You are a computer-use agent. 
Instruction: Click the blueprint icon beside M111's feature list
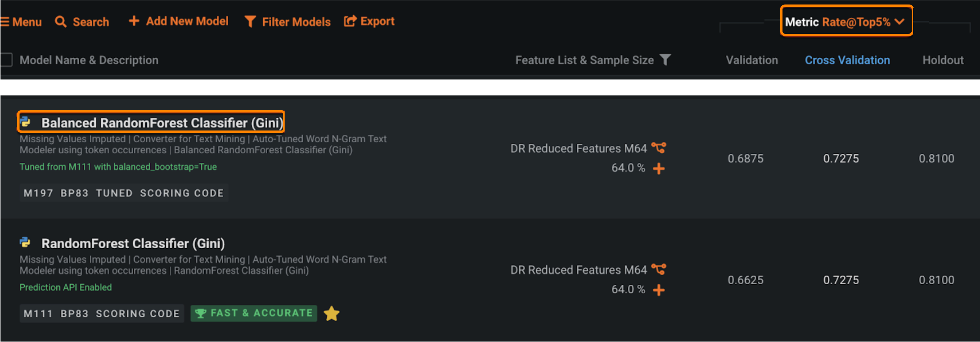[659, 269]
